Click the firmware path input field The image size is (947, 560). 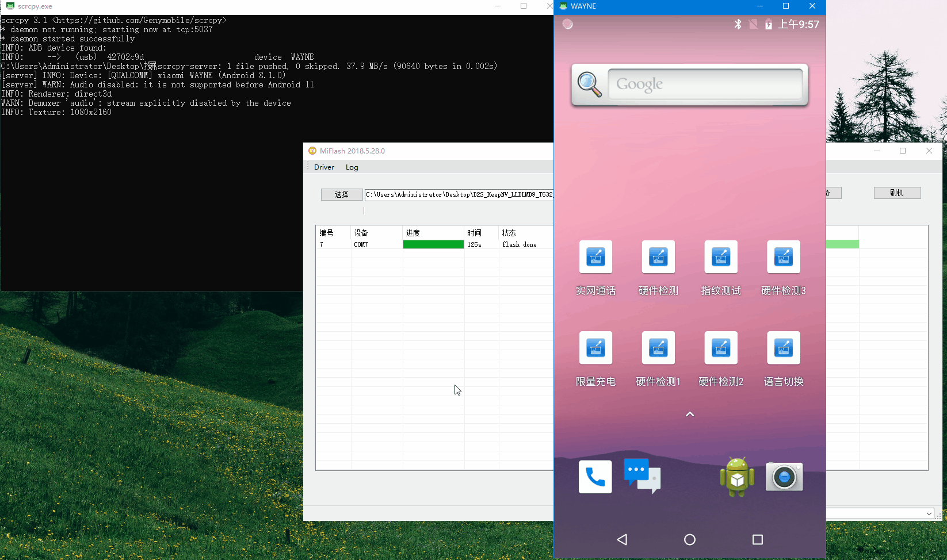[459, 194]
